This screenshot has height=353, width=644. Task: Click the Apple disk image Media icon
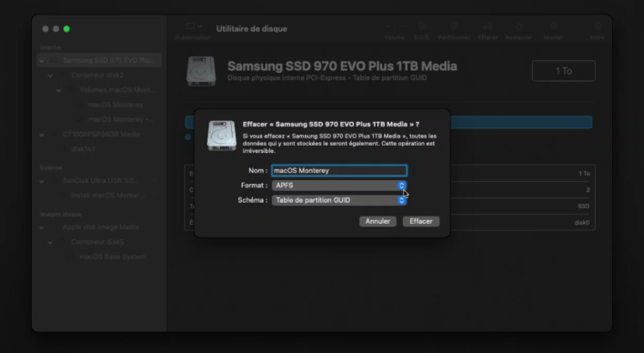click(54, 227)
